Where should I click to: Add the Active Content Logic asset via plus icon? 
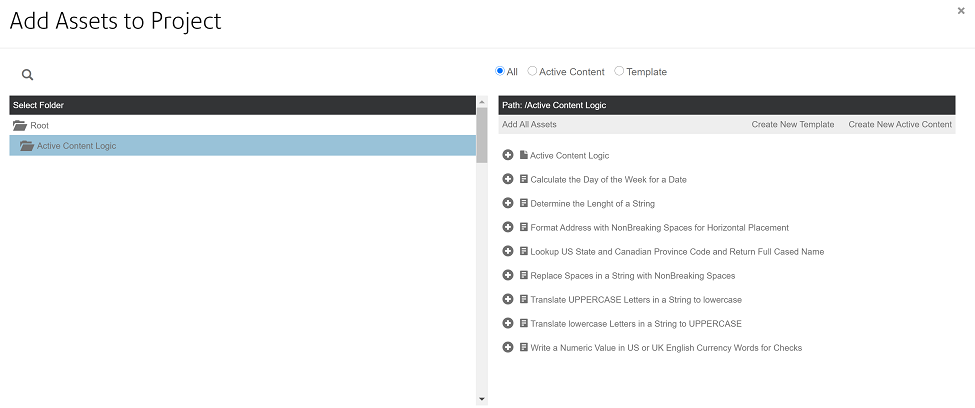pos(507,155)
